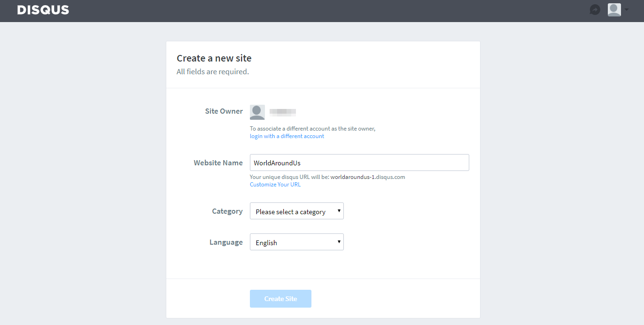The width and height of the screenshot is (644, 325).
Task: Click the worldaroundus-1.disqus.com URL text
Action: tap(368, 177)
